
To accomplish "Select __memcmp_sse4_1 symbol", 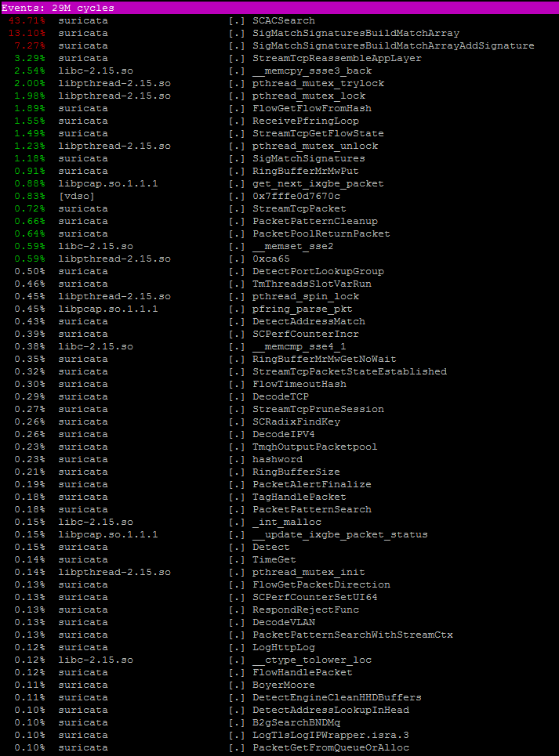I will (x=299, y=346).
